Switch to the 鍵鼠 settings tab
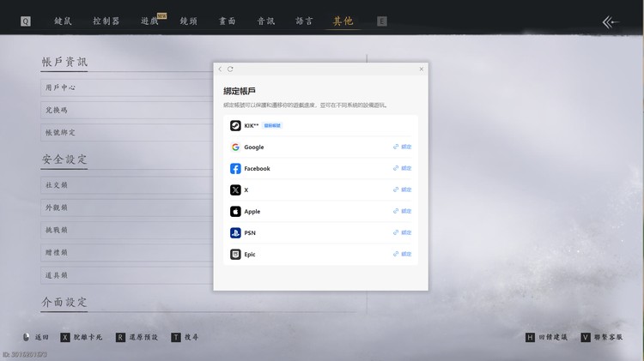 [64, 21]
